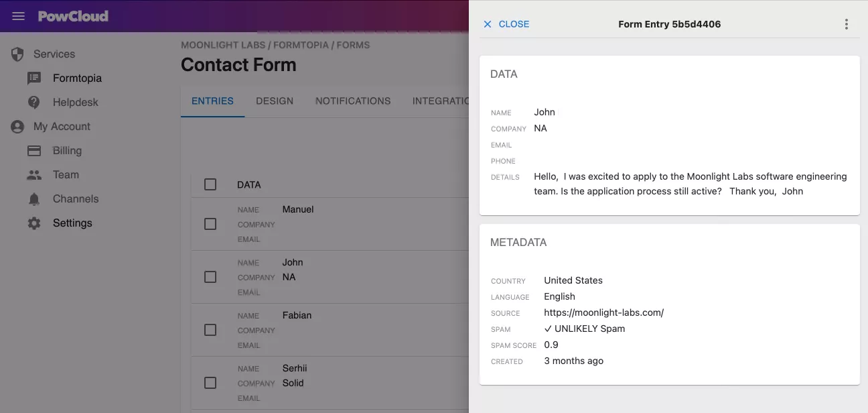Click the Services cloud icon
868x413 pixels.
point(16,54)
